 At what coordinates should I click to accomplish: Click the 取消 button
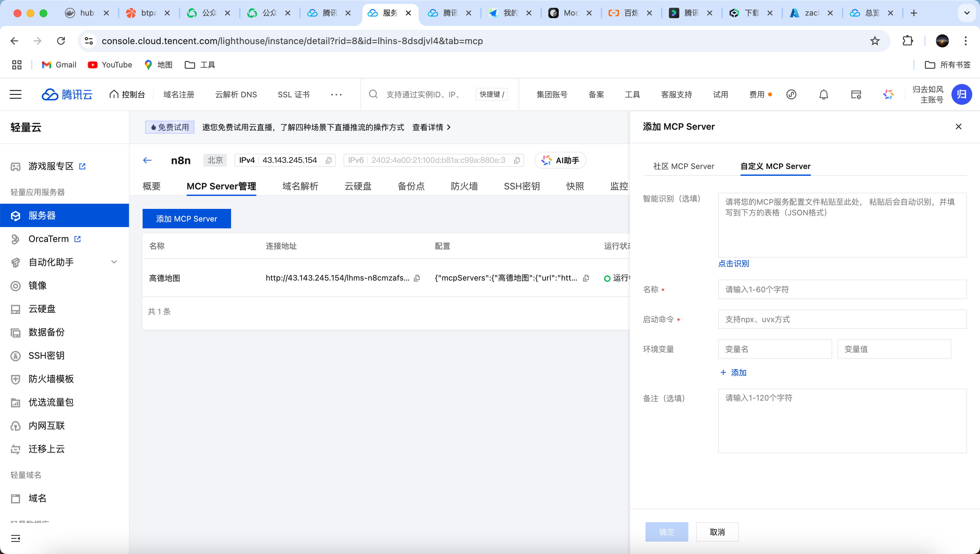click(717, 532)
